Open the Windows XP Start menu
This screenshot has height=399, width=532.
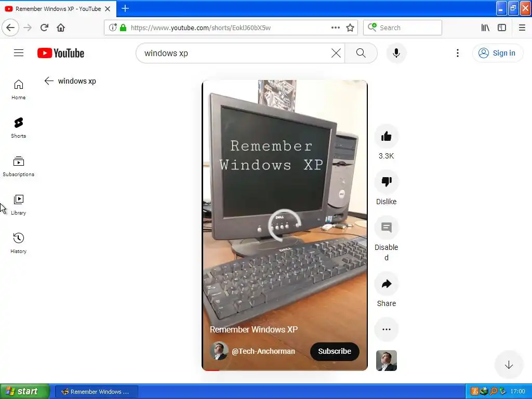(x=24, y=391)
